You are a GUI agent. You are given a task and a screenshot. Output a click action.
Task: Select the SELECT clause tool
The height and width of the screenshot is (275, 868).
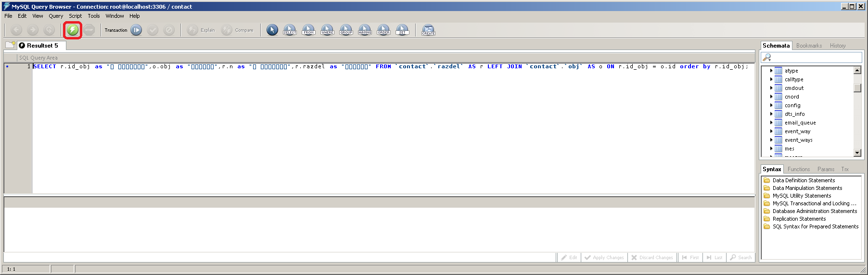(290, 30)
